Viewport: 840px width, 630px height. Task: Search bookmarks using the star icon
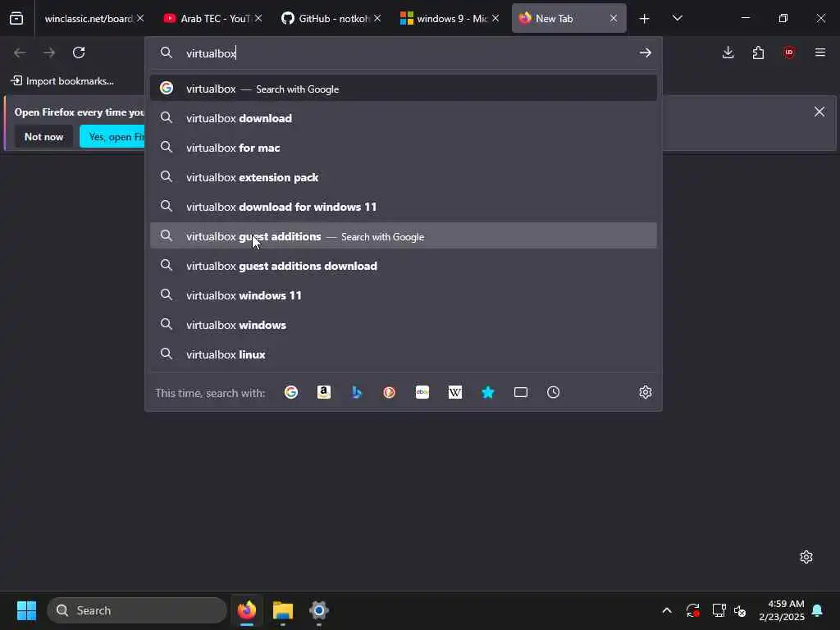click(x=487, y=392)
